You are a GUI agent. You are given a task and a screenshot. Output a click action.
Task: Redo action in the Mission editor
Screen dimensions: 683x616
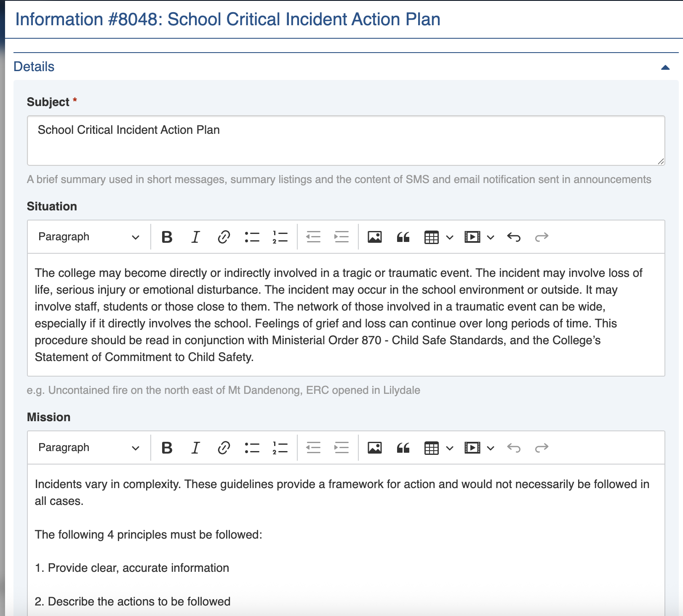click(x=542, y=448)
